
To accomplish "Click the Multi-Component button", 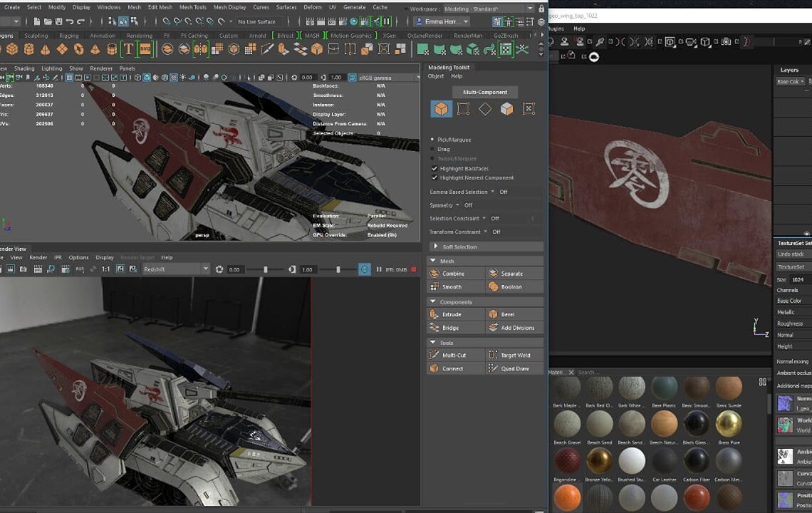I will click(484, 92).
